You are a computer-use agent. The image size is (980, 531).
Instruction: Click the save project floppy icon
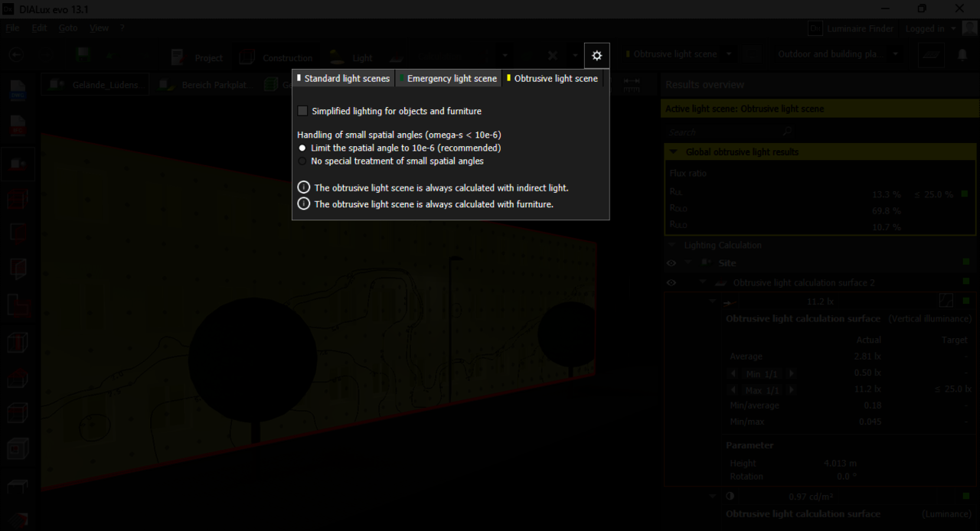(83, 55)
